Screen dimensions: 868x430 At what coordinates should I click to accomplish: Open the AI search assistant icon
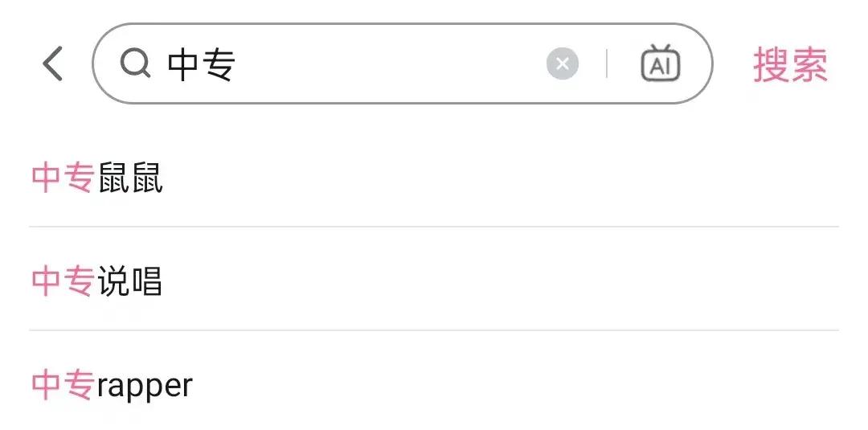click(660, 63)
